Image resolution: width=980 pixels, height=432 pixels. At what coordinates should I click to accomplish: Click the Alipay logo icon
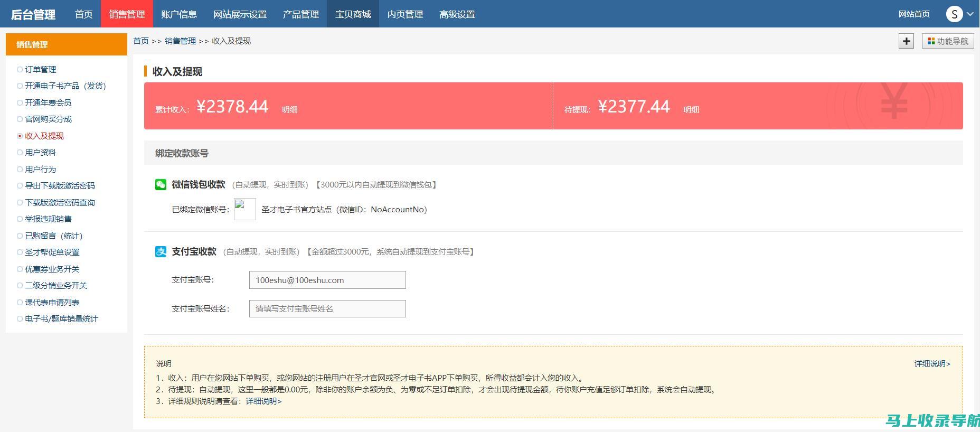pyautogui.click(x=161, y=252)
